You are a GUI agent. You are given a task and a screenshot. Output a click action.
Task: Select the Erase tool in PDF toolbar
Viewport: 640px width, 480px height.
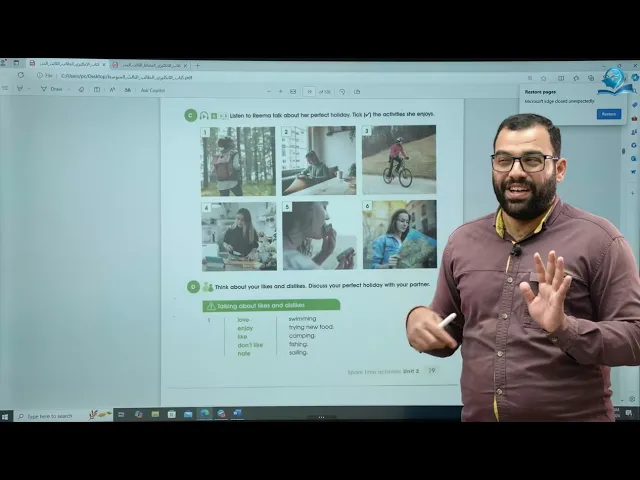81,89
